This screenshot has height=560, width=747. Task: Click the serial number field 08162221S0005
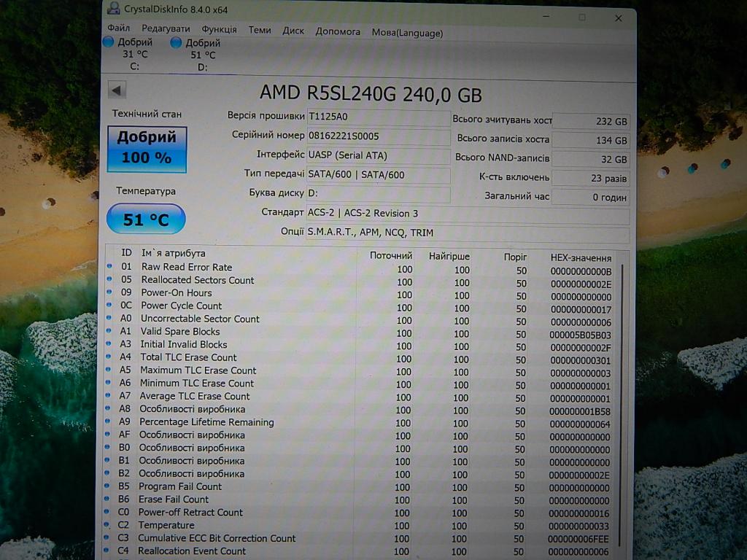tap(378, 136)
